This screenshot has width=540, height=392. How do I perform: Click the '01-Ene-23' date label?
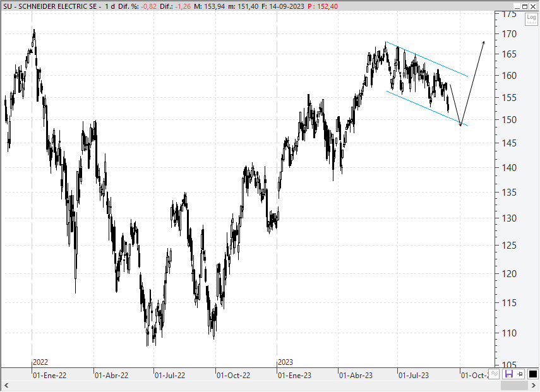(294, 376)
